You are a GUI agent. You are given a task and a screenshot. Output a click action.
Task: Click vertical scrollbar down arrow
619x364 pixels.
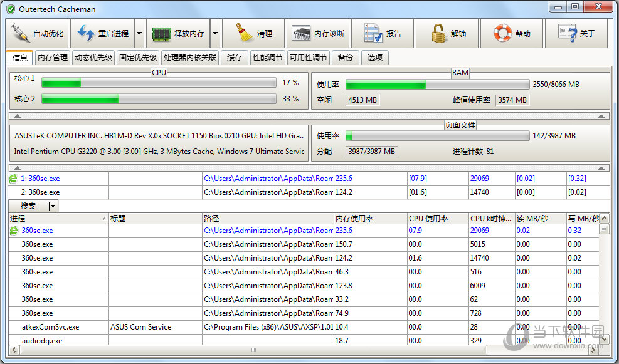coord(604,339)
